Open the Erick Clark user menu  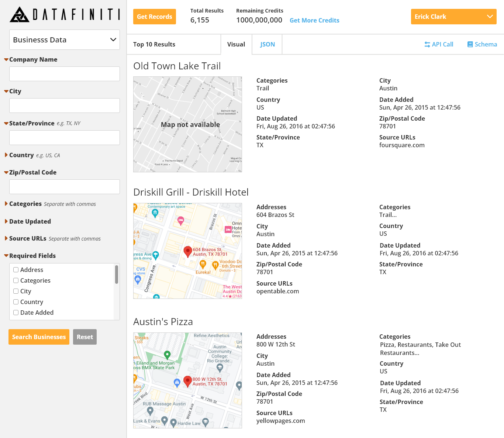(x=453, y=17)
